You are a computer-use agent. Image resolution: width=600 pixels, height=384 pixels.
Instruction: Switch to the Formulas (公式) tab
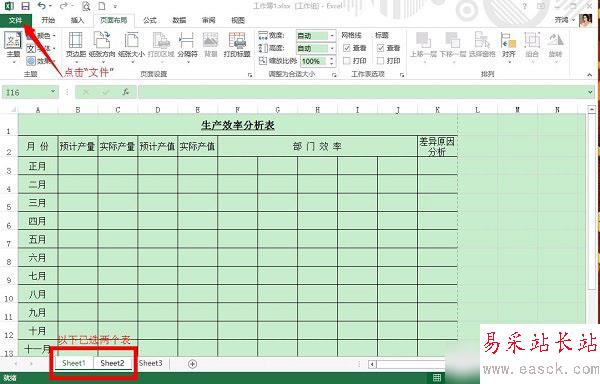click(x=150, y=20)
